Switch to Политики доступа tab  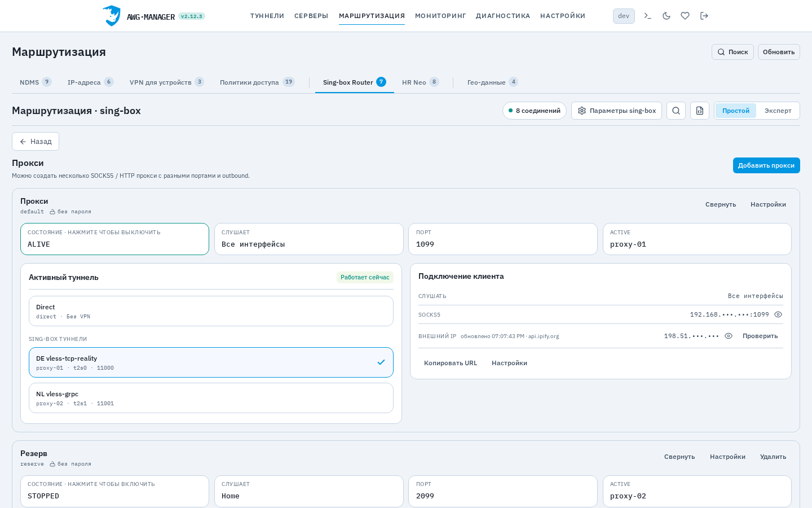click(x=257, y=82)
